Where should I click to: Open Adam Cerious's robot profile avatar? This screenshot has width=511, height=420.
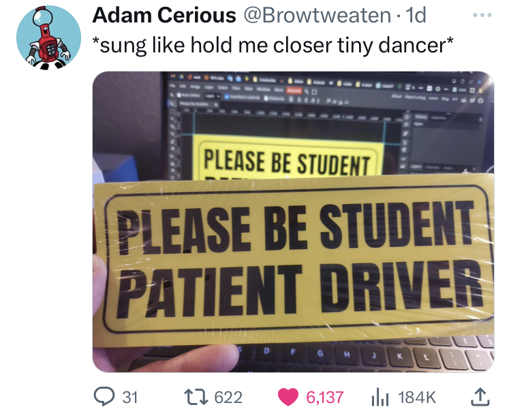click(48, 37)
